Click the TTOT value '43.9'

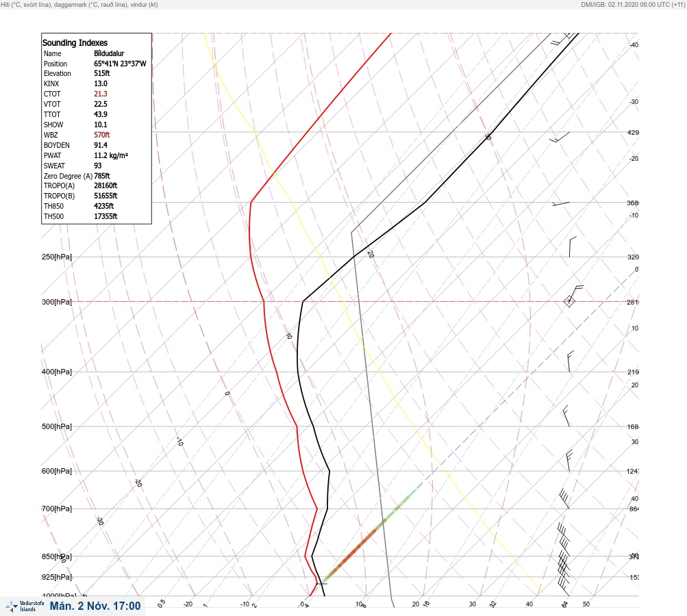click(101, 114)
